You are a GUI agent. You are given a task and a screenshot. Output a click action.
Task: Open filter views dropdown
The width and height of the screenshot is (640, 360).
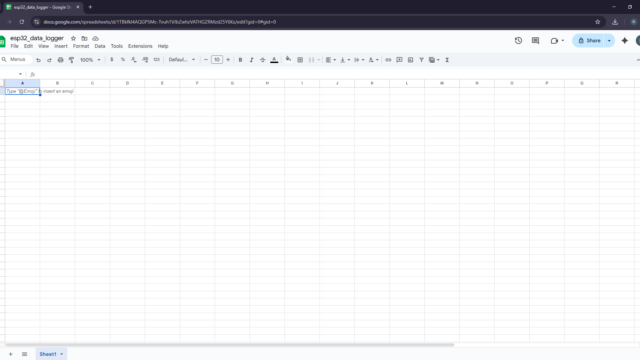point(434,60)
